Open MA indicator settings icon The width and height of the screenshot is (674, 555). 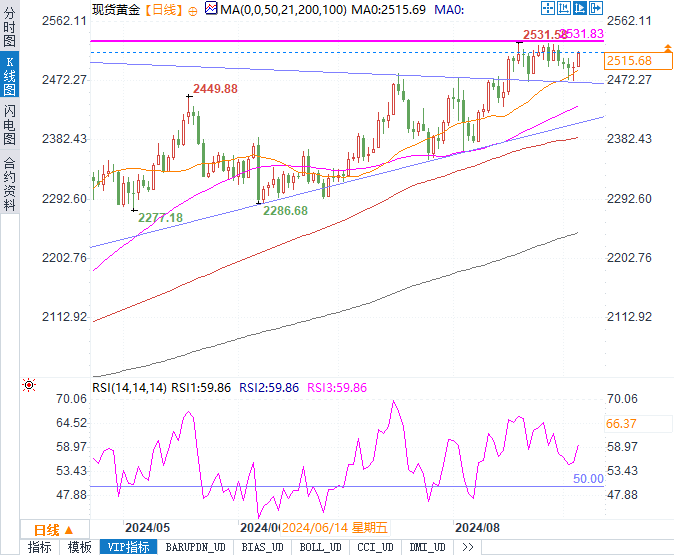[211, 8]
